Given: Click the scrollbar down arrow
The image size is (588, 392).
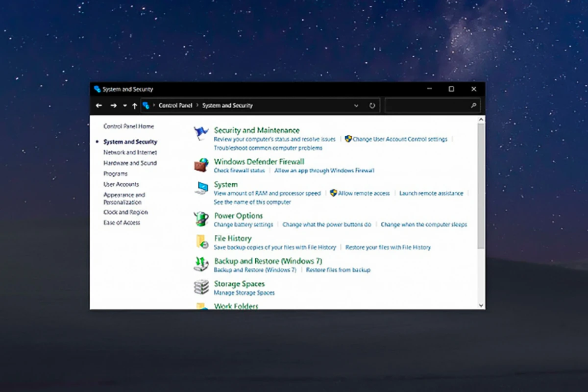Looking at the screenshot, I should coord(481,305).
